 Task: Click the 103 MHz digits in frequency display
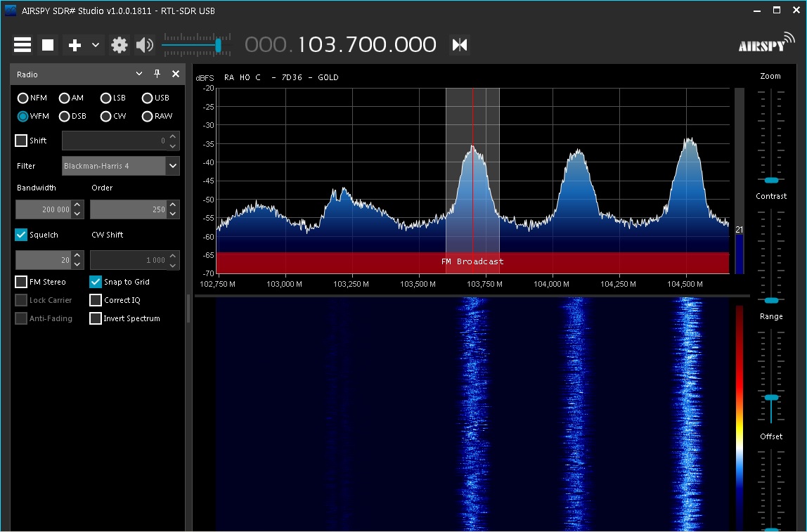316,45
